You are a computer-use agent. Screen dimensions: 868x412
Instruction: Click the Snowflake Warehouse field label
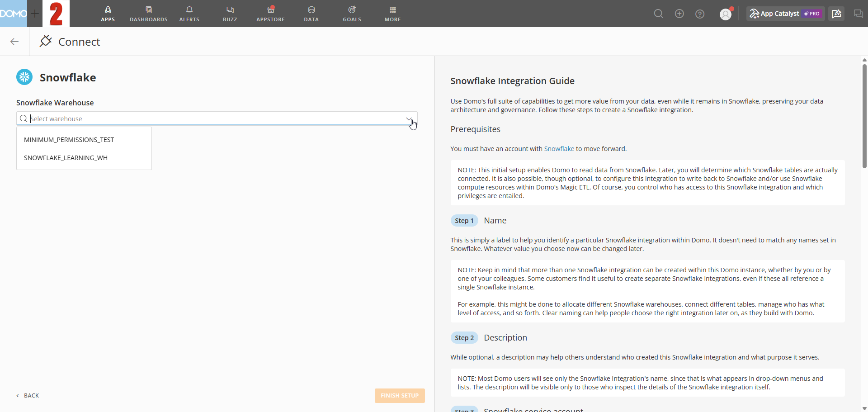pos(55,103)
